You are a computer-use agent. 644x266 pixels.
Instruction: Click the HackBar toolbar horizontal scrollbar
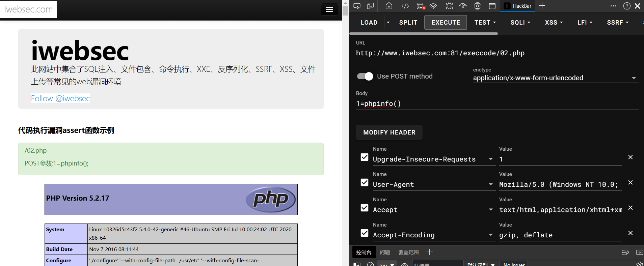click(424, 33)
